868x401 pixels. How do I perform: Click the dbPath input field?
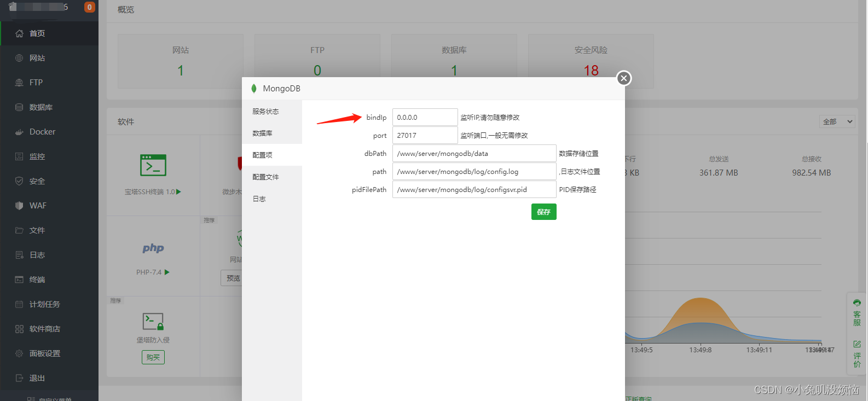[474, 153]
